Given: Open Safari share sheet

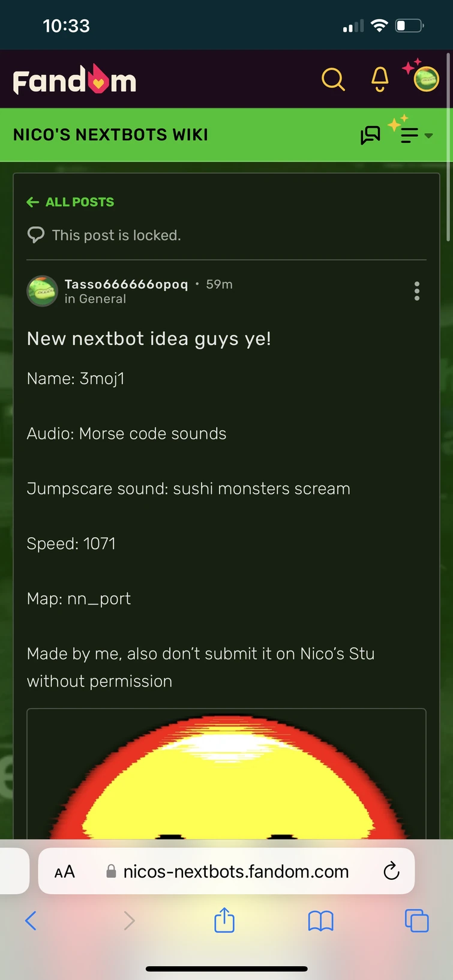Looking at the screenshot, I should pyautogui.click(x=224, y=920).
